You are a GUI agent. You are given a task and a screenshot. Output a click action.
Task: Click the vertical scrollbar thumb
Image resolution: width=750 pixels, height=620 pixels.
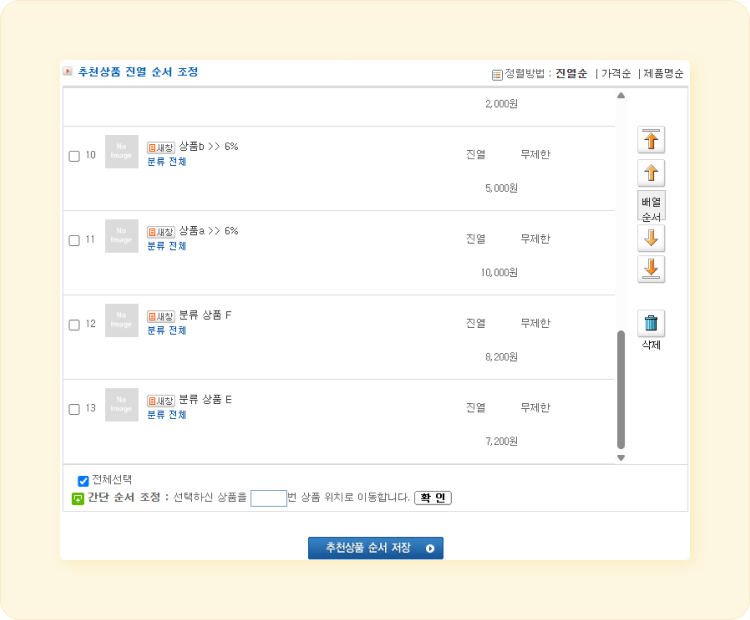[x=621, y=389]
